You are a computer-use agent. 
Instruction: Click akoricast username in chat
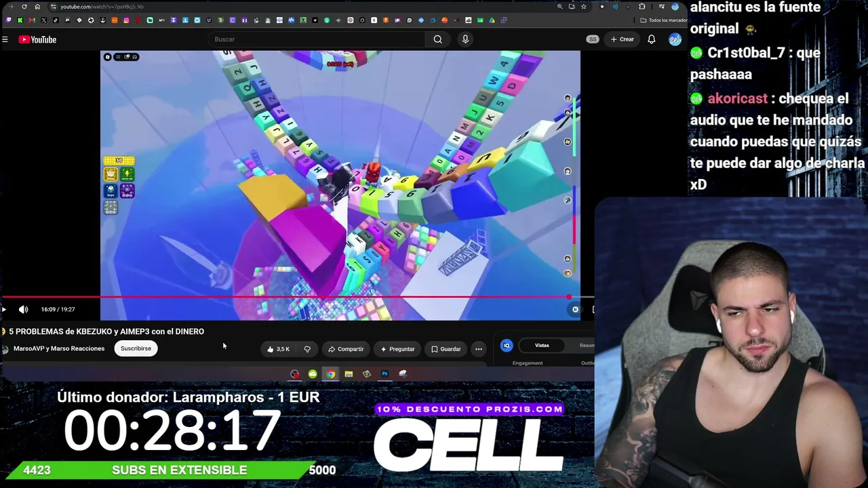738,99
